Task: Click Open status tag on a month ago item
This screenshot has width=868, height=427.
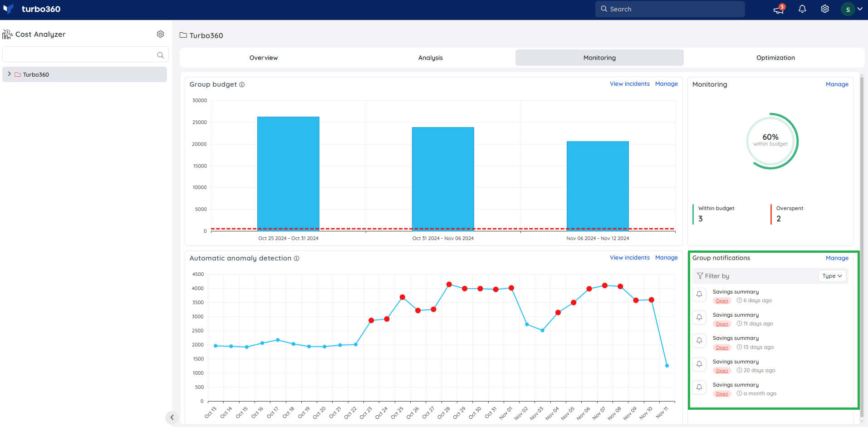Action: (722, 394)
